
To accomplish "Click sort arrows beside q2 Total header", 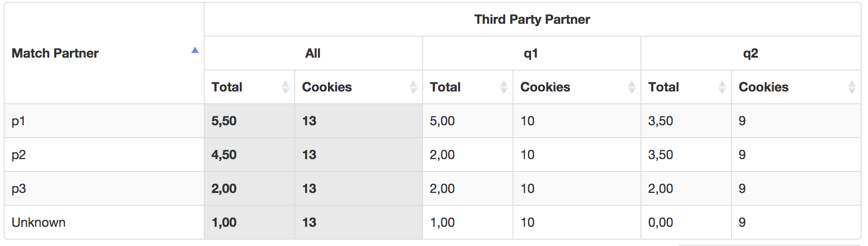I will click(x=722, y=87).
